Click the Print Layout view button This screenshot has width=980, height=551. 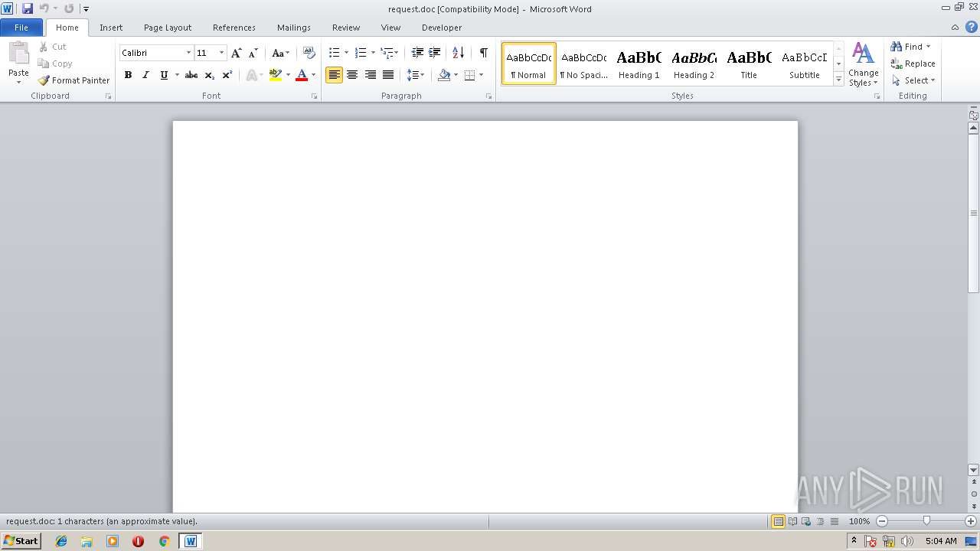point(778,521)
